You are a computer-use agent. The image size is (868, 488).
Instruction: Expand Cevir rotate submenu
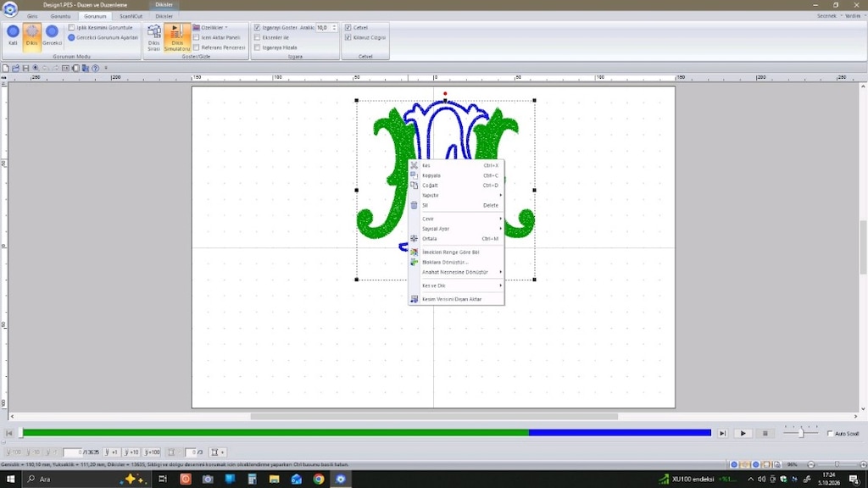[x=457, y=219]
